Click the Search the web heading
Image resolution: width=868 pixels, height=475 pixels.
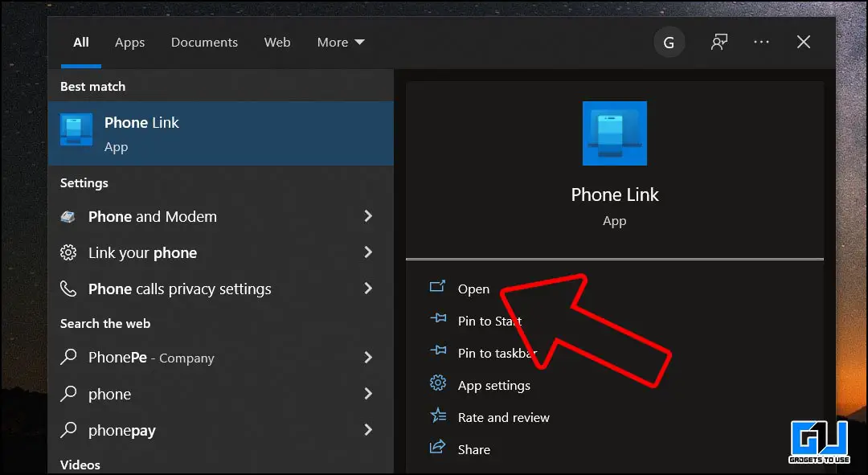105,323
